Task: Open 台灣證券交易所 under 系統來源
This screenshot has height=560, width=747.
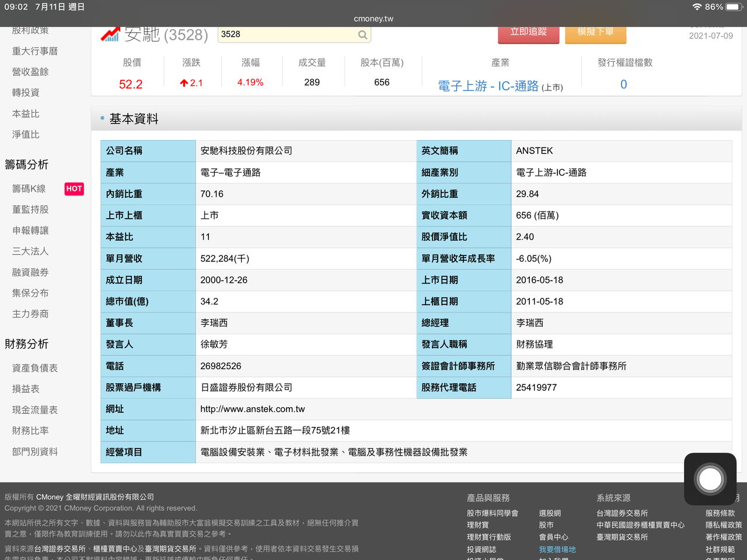Action: click(622, 513)
